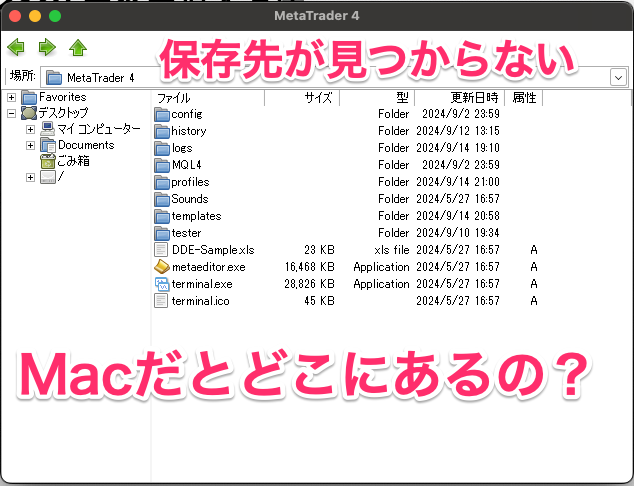634x486 pixels.
Task: Click the profiles folder name
Action: 190,182
